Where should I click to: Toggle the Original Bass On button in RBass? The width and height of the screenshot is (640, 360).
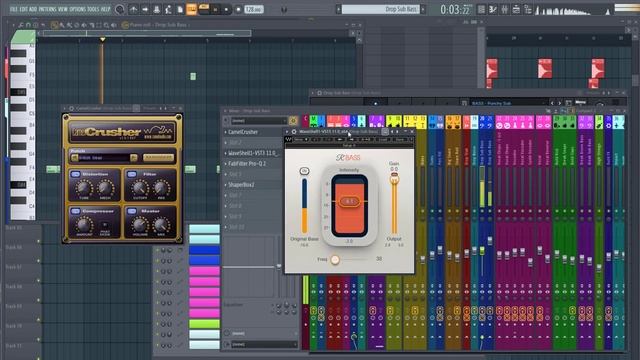coord(304,171)
